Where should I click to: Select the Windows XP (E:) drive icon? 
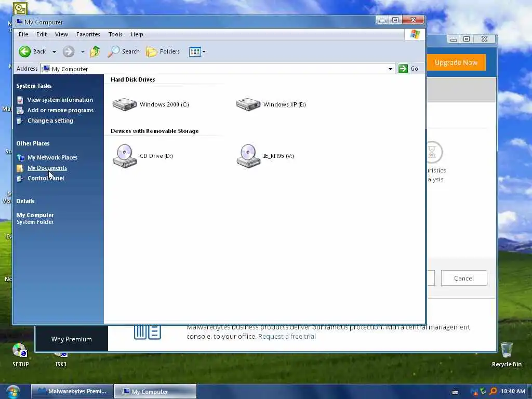tap(248, 104)
